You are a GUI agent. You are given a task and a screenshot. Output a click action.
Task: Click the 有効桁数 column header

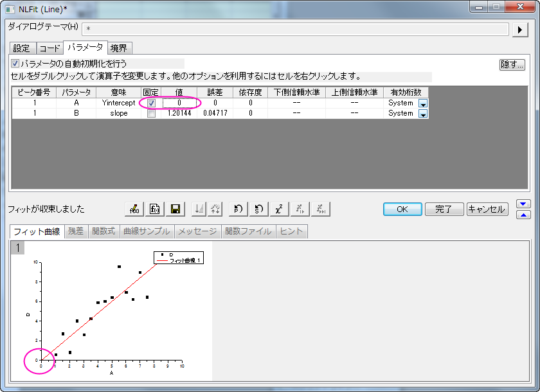(x=406, y=93)
